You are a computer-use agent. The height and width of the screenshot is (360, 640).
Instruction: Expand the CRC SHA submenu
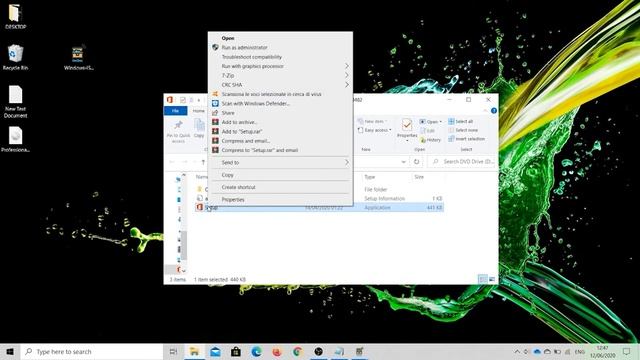point(280,85)
